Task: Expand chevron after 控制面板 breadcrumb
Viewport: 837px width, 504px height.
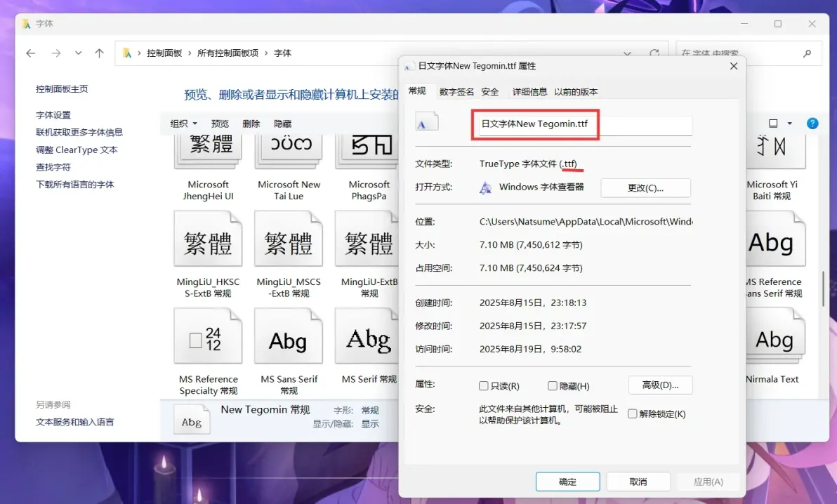Action: [x=190, y=53]
